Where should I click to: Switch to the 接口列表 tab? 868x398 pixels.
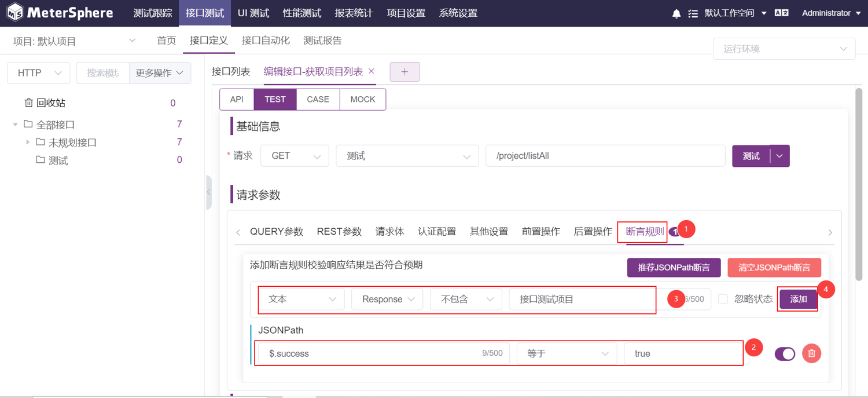[231, 72]
